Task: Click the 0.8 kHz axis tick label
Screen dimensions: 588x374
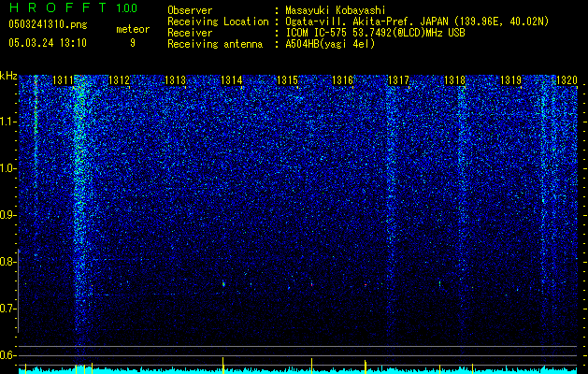Action: pos(7,262)
